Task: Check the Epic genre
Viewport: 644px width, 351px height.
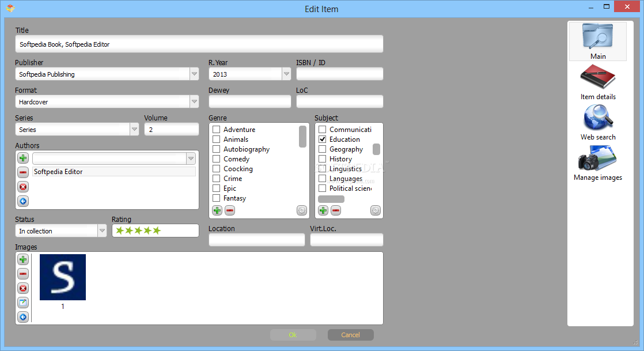Action: coord(217,188)
